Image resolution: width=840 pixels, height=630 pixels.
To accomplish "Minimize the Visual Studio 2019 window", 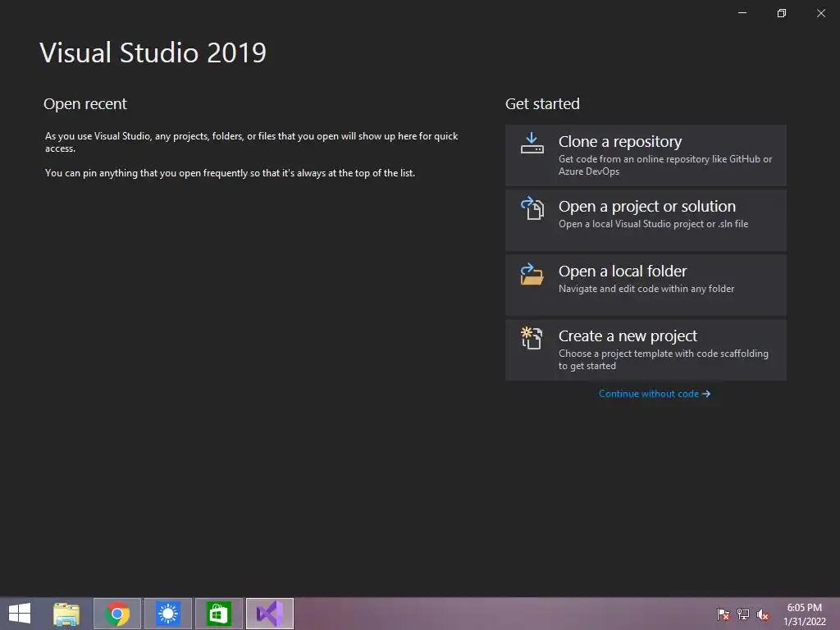I will (x=742, y=13).
